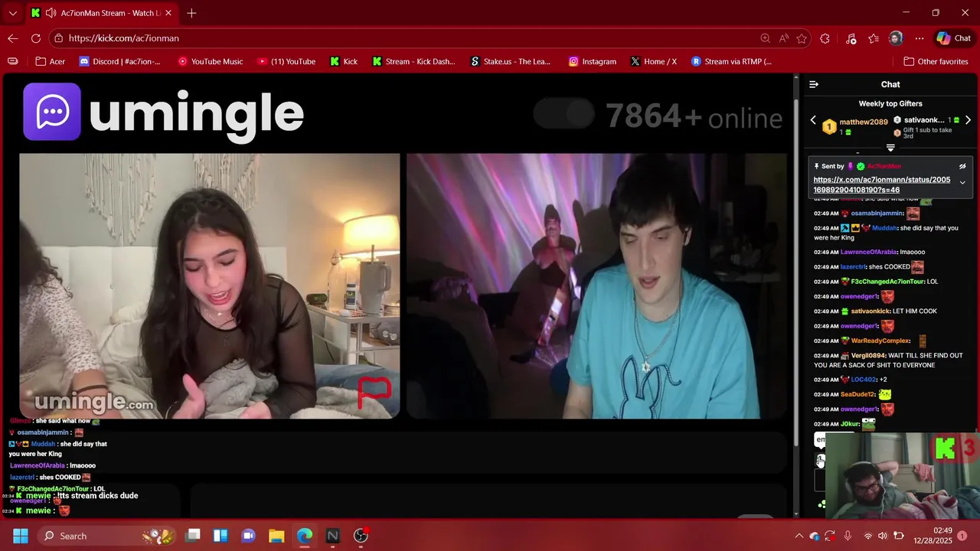Open the volume control in tray
The height and width of the screenshot is (551, 980).
(883, 536)
